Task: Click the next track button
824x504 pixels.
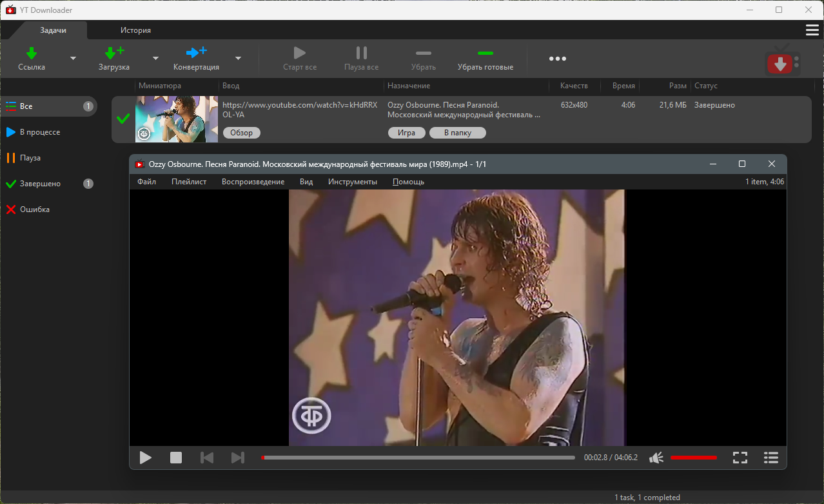Action: coord(238,458)
